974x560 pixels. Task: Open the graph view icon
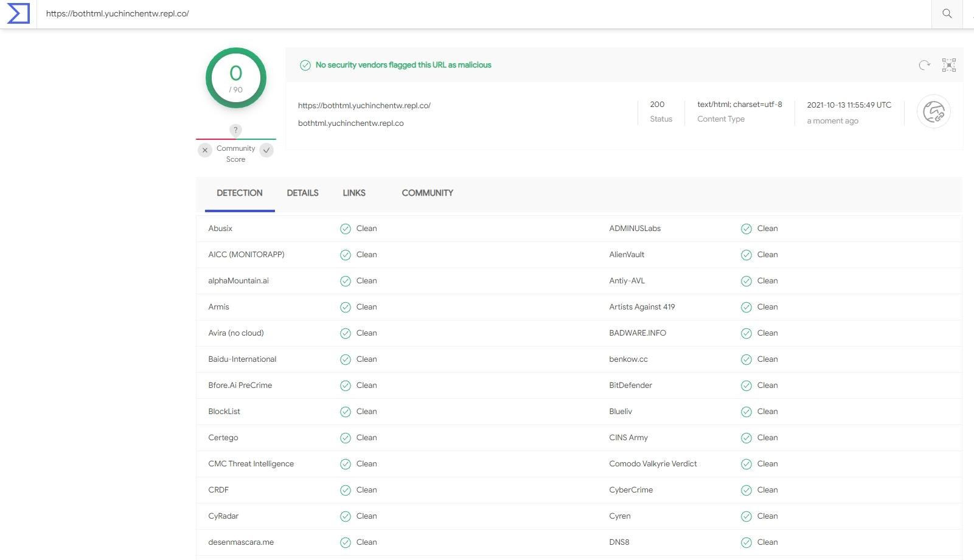coord(948,65)
